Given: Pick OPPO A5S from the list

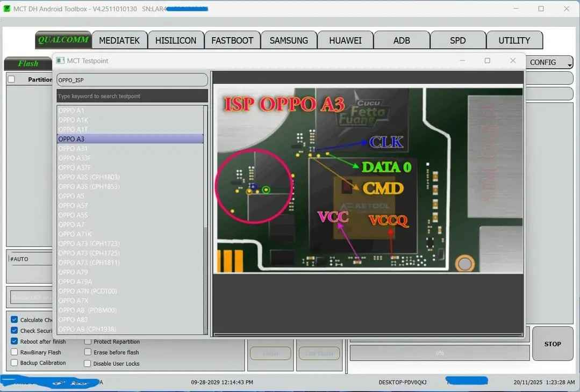Looking at the screenshot, I should [x=130, y=215].
